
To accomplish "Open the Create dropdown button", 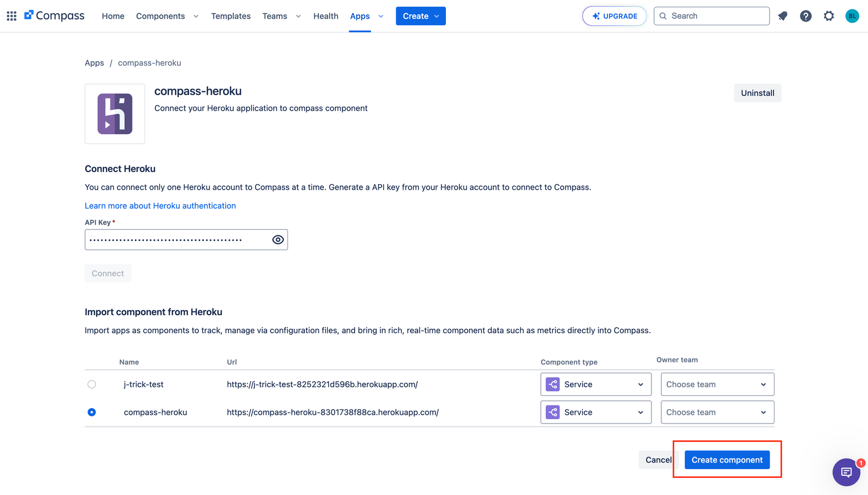I will pos(421,16).
